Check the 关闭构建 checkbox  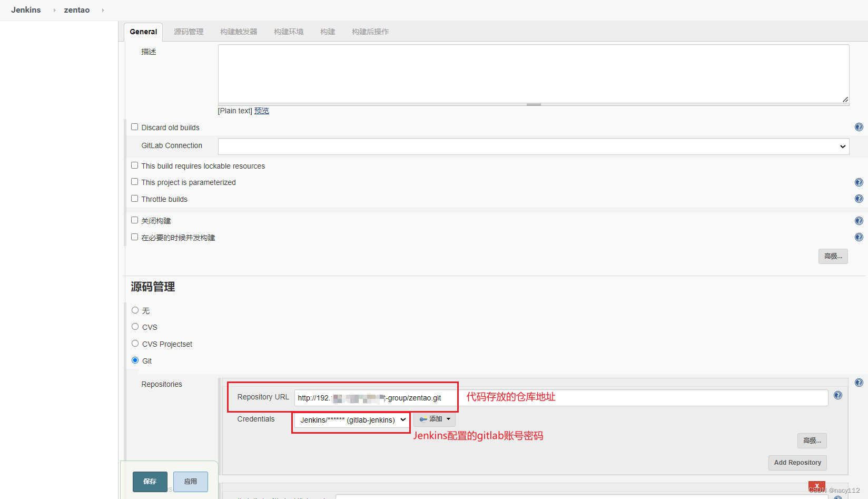135,220
